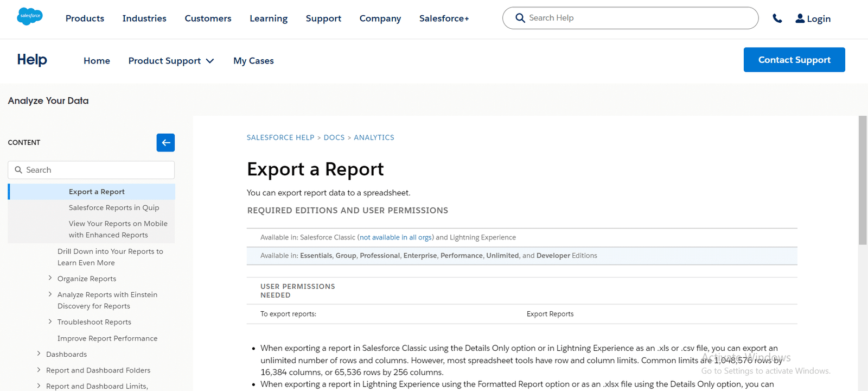This screenshot has height=391, width=868.
Task: Open Report and Dashboard Folders item
Action: pyautogui.click(x=98, y=370)
